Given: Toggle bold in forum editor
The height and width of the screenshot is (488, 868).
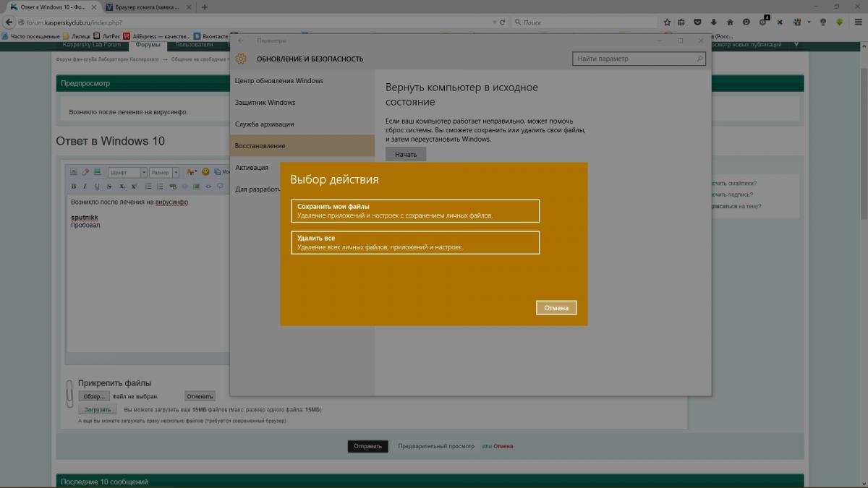Looking at the screenshot, I should [73, 186].
